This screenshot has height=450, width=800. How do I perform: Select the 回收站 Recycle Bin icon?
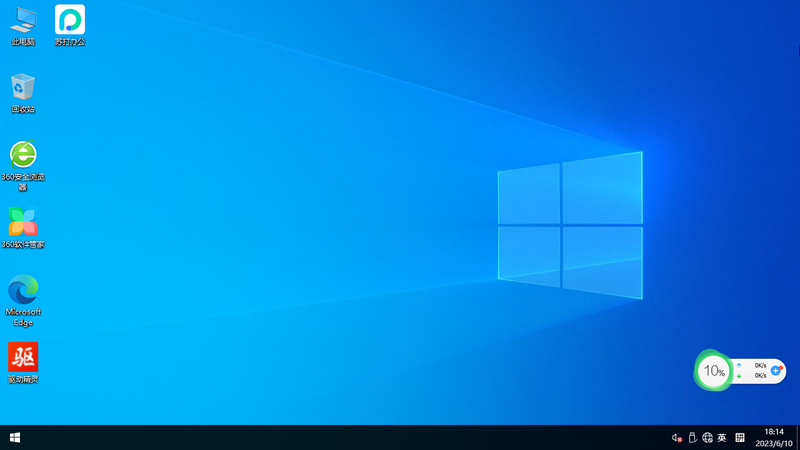pos(23,94)
